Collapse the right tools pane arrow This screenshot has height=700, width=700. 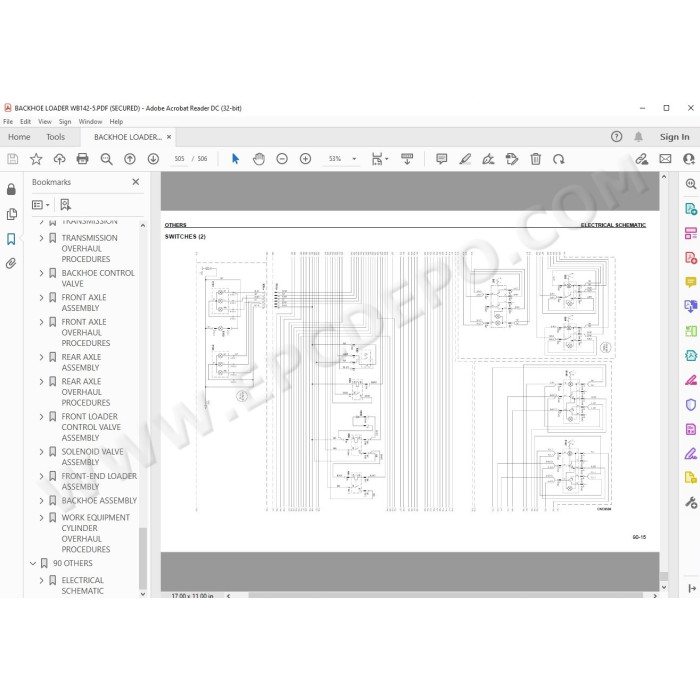point(692,588)
